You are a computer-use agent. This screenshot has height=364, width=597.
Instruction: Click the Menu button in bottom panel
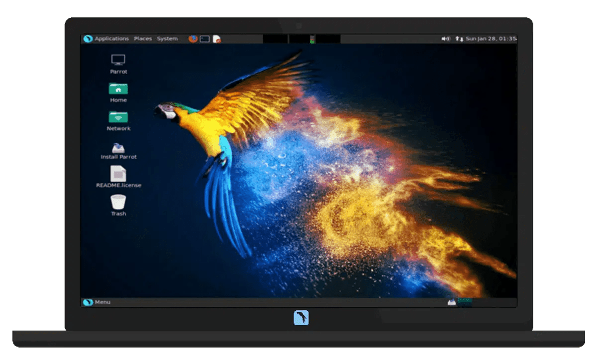point(97,302)
